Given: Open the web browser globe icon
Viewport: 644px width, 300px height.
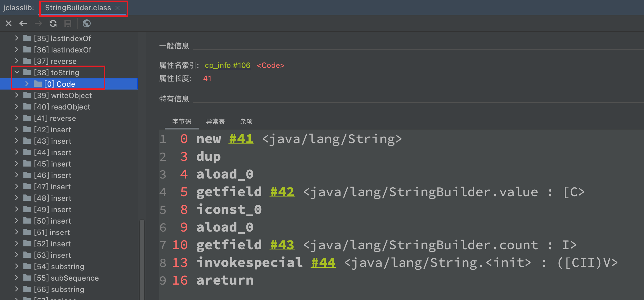Looking at the screenshot, I should point(87,23).
